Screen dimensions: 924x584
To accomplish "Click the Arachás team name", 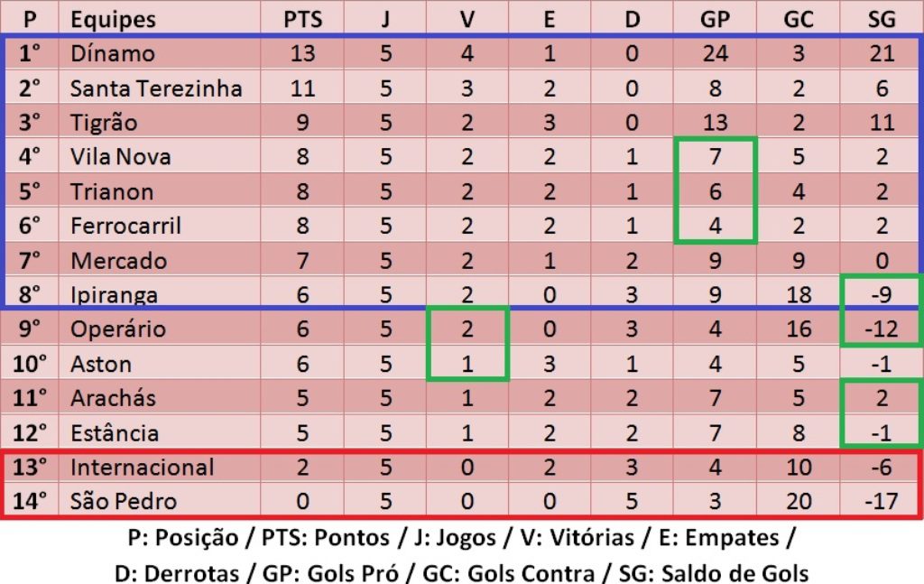I will (x=113, y=398).
